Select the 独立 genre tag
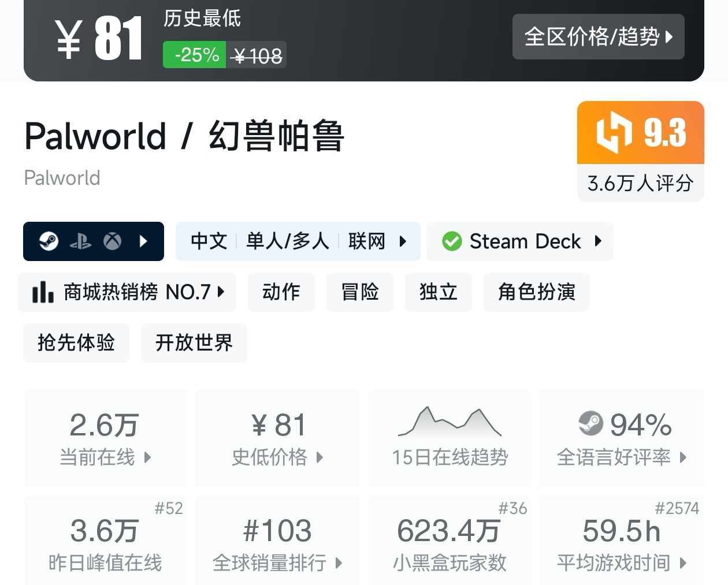Viewport: 728px width, 585px height. point(439,292)
